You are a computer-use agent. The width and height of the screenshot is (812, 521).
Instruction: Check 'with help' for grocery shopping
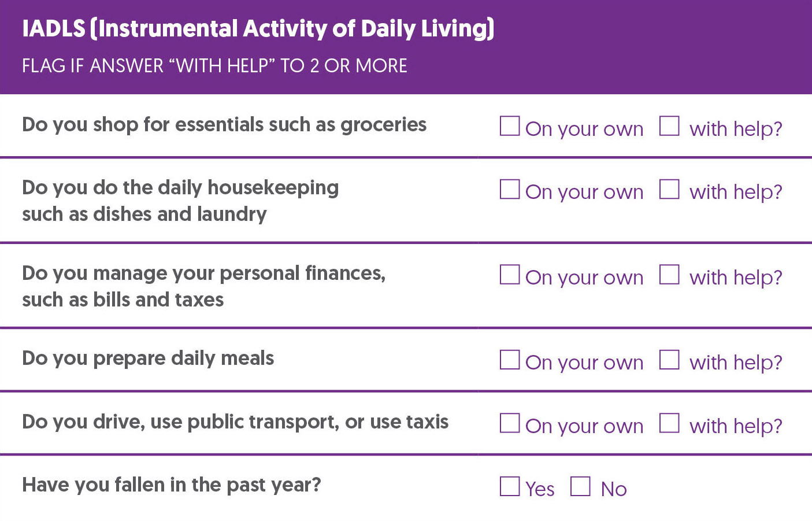click(669, 126)
